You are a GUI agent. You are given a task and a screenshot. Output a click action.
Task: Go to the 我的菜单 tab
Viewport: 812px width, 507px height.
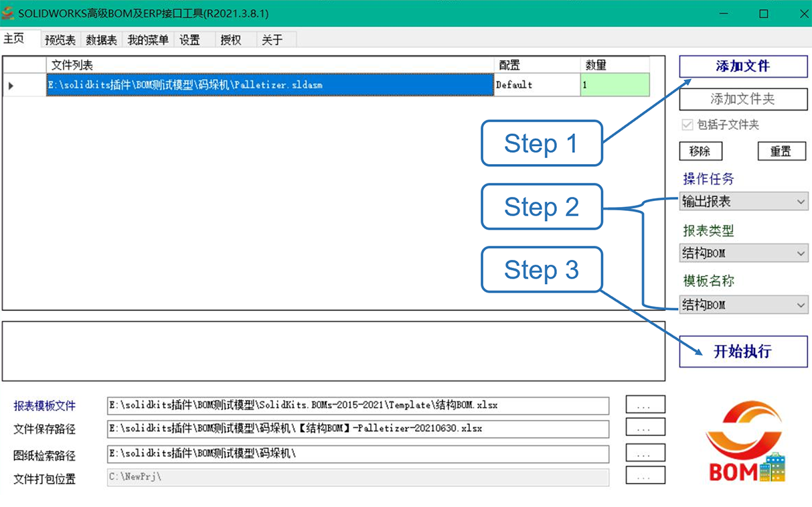click(148, 40)
